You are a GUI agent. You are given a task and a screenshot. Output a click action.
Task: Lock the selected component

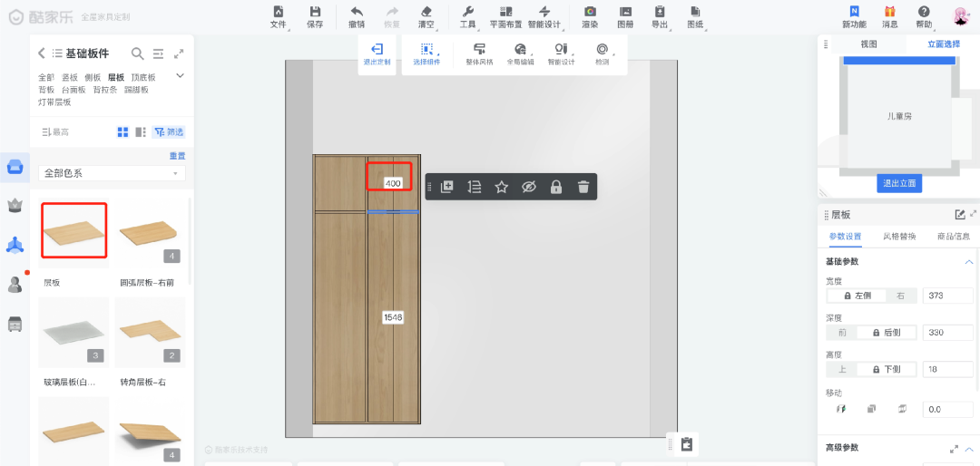click(x=555, y=186)
